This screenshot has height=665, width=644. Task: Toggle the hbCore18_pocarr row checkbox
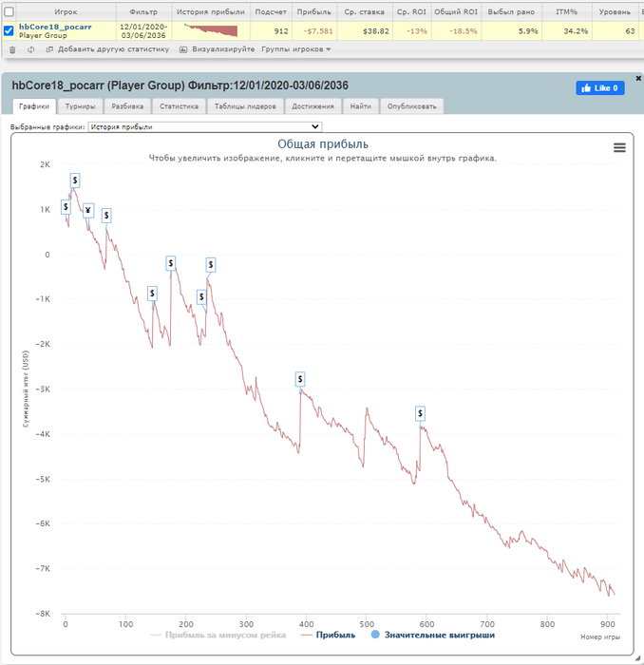pos(9,31)
